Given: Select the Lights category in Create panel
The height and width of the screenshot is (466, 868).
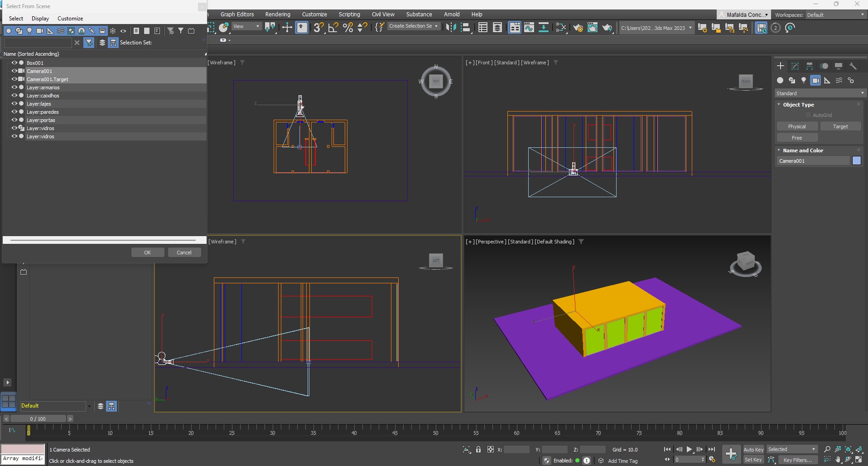Looking at the screenshot, I should click(x=804, y=80).
